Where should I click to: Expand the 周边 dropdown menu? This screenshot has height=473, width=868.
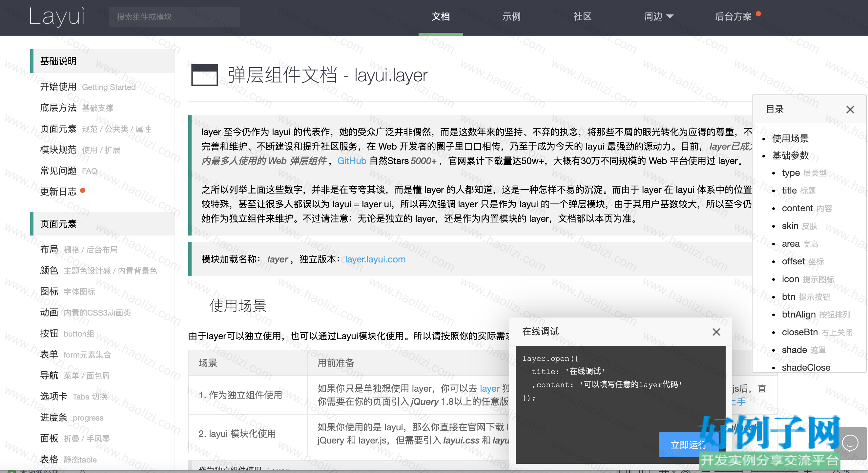[x=658, y=16]
